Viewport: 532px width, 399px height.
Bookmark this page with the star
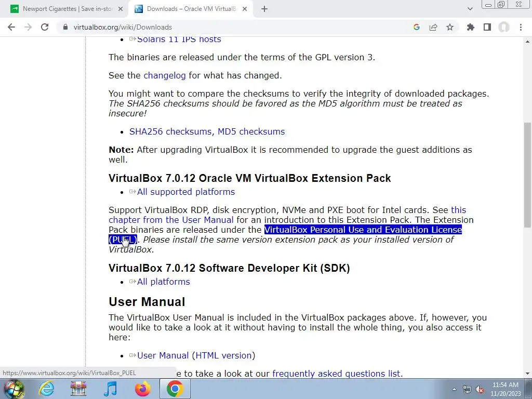tap(450, 27)
